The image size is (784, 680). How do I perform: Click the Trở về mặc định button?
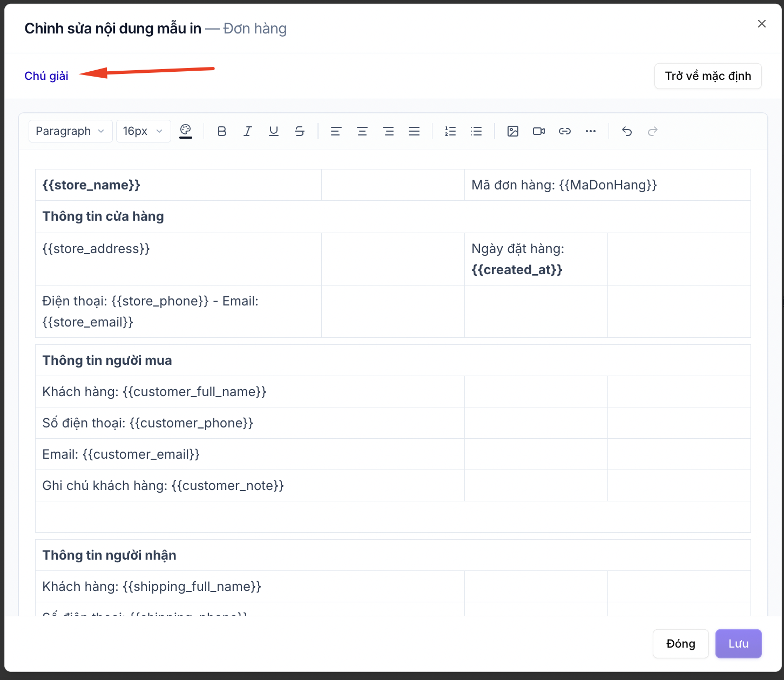pos(708,76)
